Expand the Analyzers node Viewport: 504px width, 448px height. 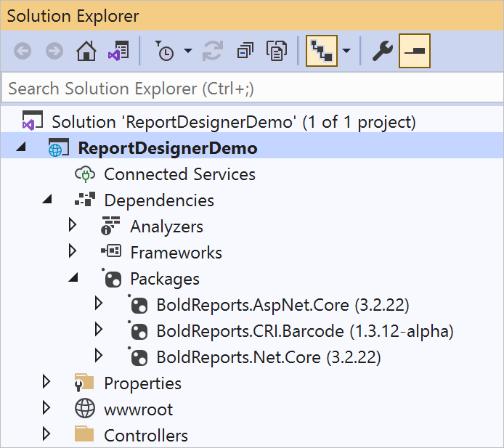(73, 225)
